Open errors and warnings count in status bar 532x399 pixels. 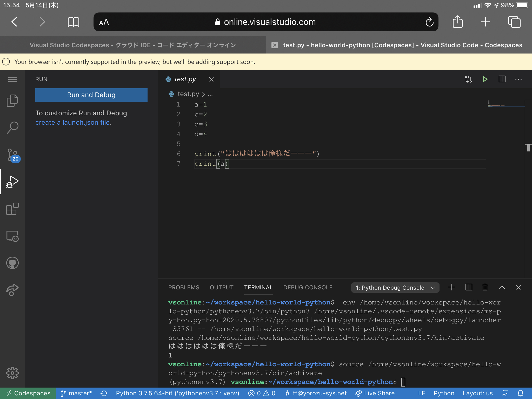(x=262, y=393)
